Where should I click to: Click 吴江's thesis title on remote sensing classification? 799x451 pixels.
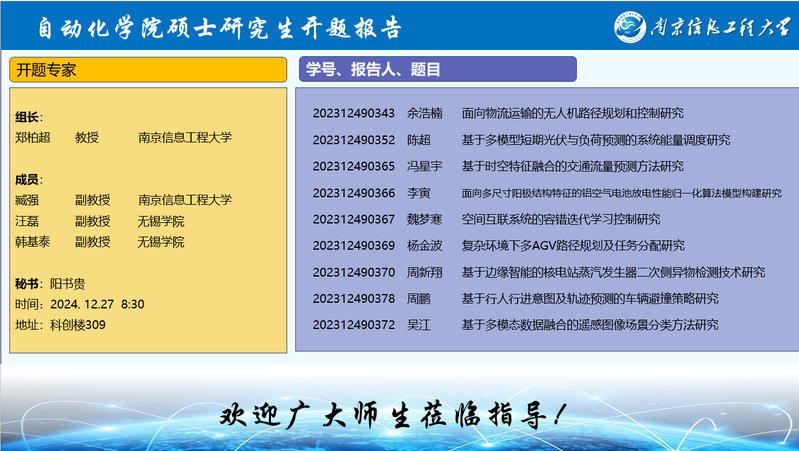tap(589, 325)
